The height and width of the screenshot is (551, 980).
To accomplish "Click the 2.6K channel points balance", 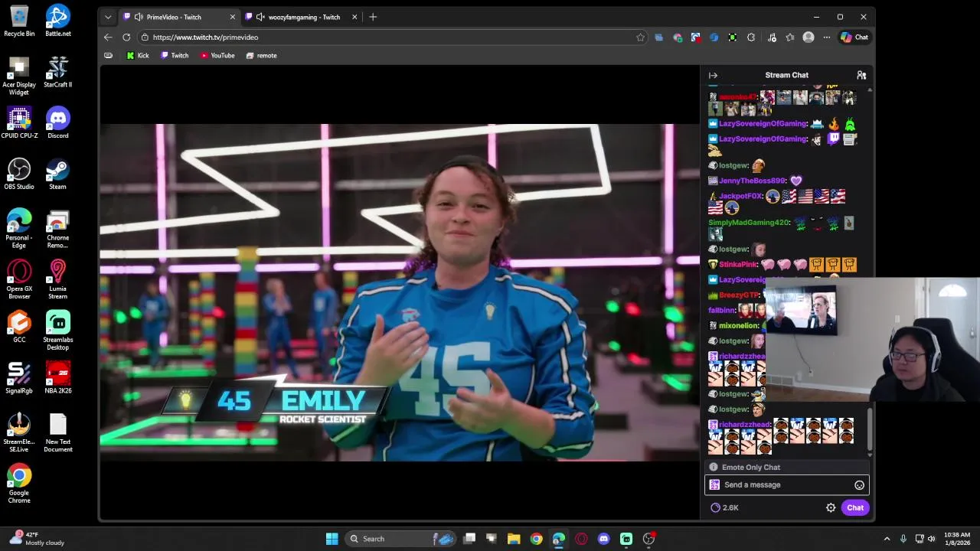I will [x=724, y=507].
